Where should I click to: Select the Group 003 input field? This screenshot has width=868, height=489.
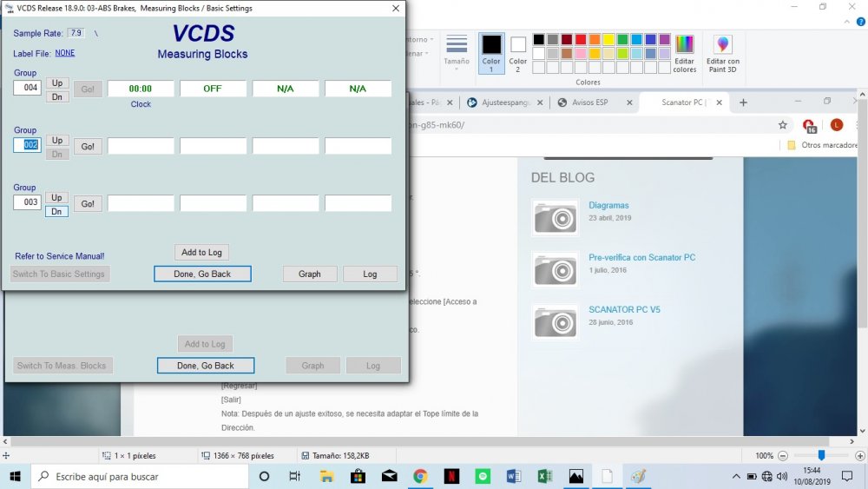tap(27, 202)
